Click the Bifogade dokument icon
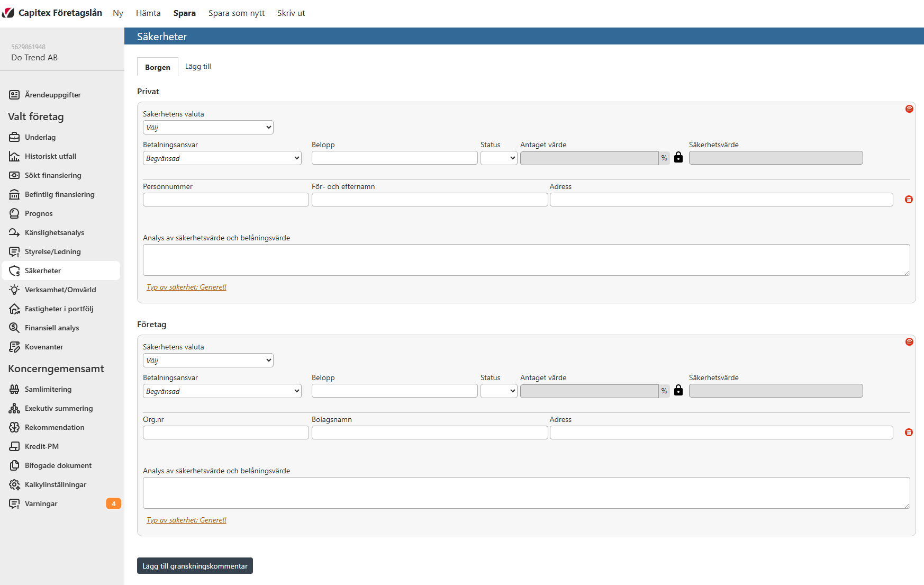 14,465
